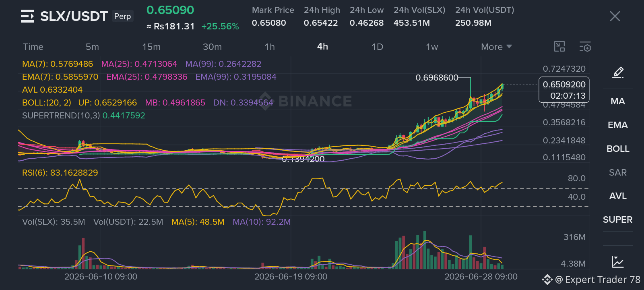
Task: Click the Vol(USDT): 22.5M legend
Action: click(x=128, y=222)
